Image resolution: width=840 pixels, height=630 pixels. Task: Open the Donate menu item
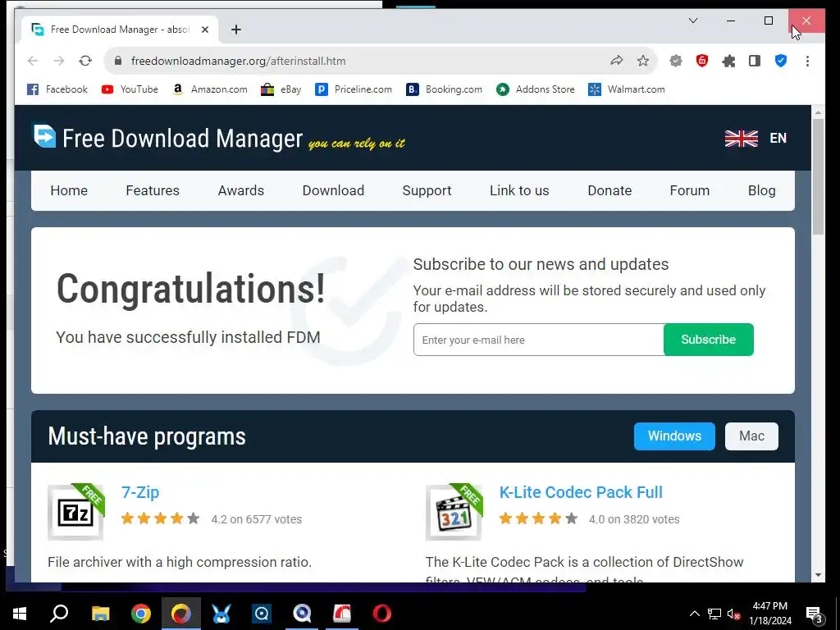coord(609,190)
